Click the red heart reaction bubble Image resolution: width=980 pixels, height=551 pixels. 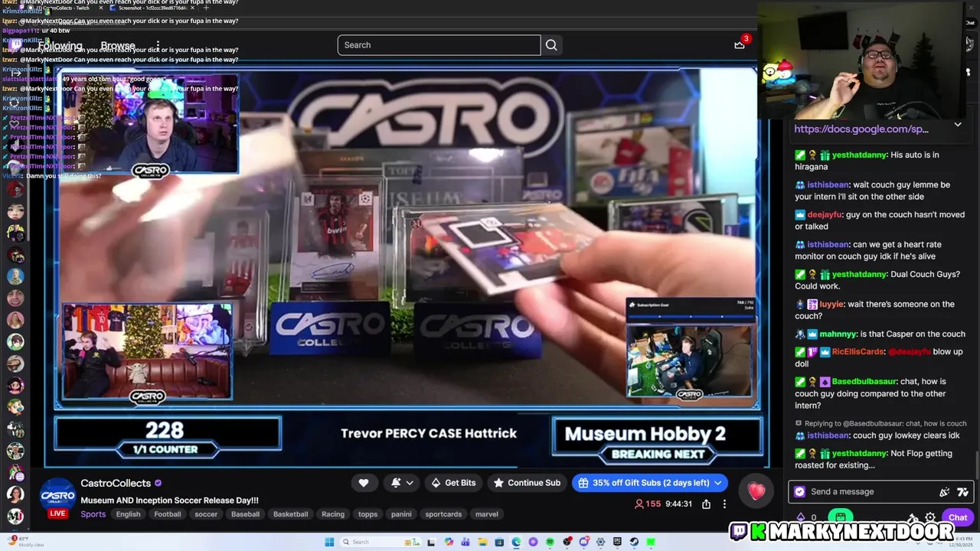coord(756,491)
